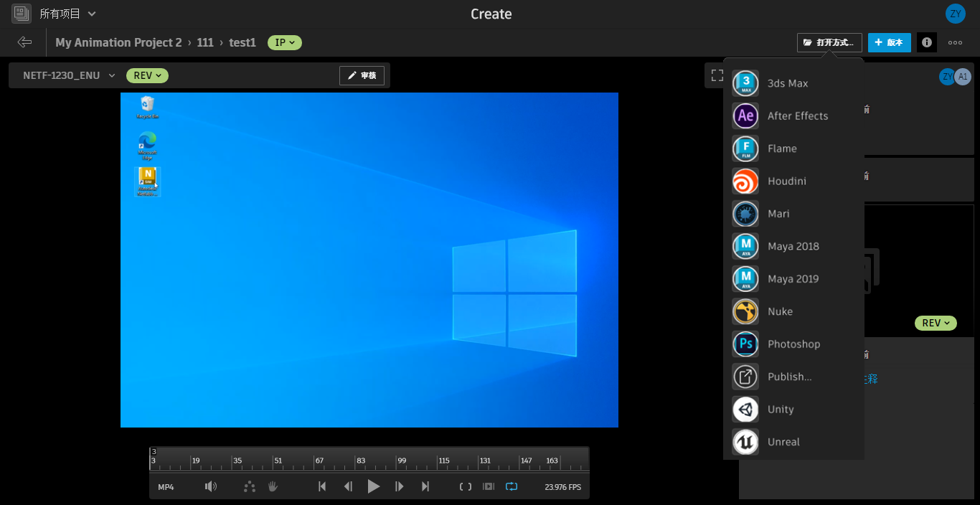Go back using the left arrow icon
Screen dimensions: 980x505
pyautogui.click(x=24, y=42)
